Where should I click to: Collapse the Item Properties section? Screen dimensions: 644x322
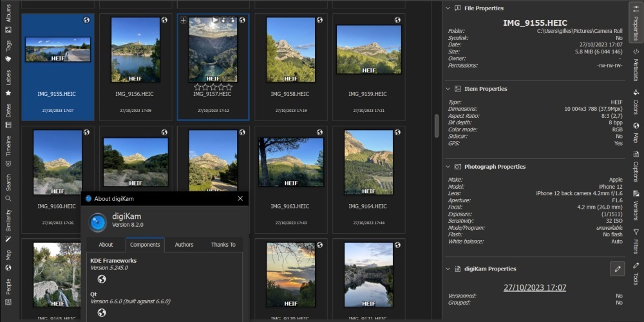point(448,89)
